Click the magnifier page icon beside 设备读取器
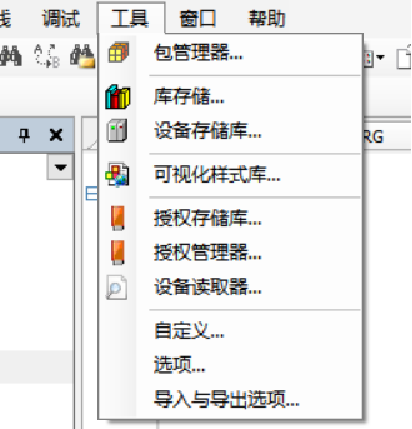The height and width of the screenshot is (429, 412). (x=116, y=287)
